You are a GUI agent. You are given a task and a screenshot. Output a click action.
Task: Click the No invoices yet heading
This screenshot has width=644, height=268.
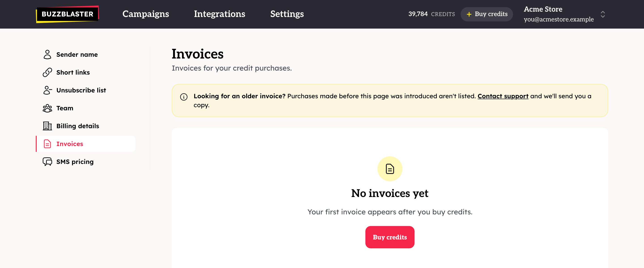point(390,193)
